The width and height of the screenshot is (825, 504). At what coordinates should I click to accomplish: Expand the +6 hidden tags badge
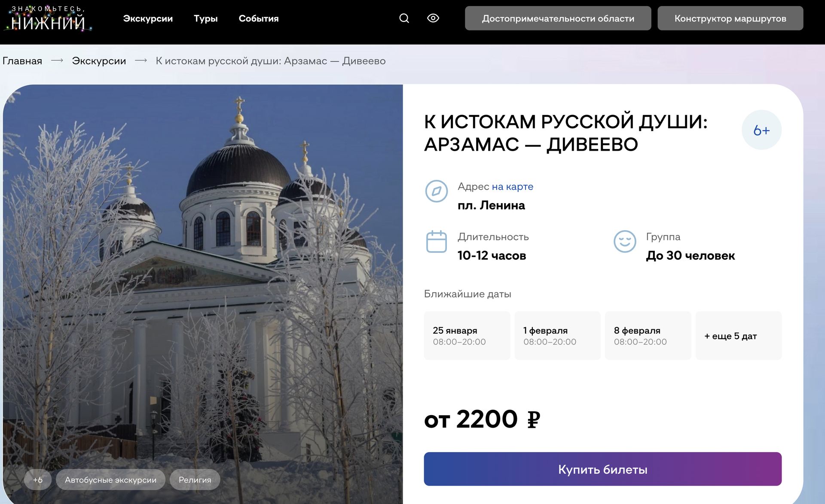38,480
